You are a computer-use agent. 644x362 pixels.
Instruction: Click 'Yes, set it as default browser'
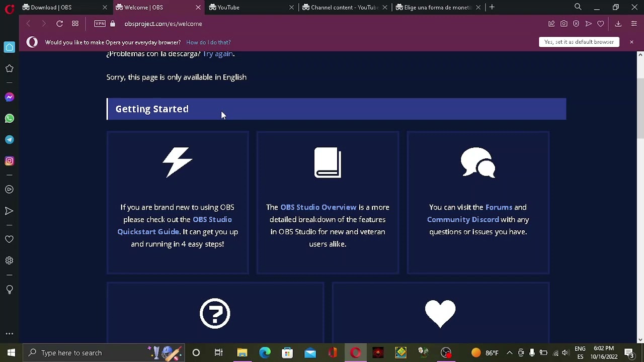(x=579, y=42)
